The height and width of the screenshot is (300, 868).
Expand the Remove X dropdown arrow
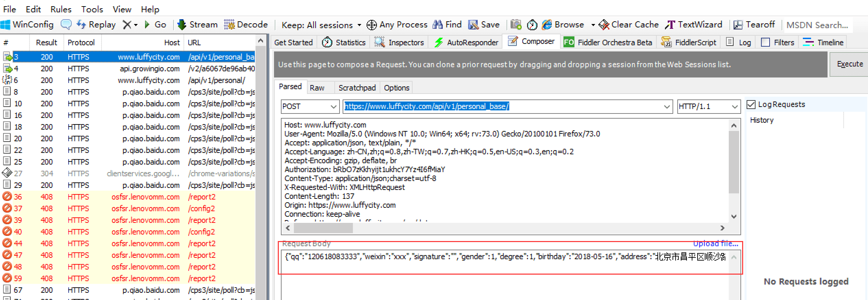(136, 25)
